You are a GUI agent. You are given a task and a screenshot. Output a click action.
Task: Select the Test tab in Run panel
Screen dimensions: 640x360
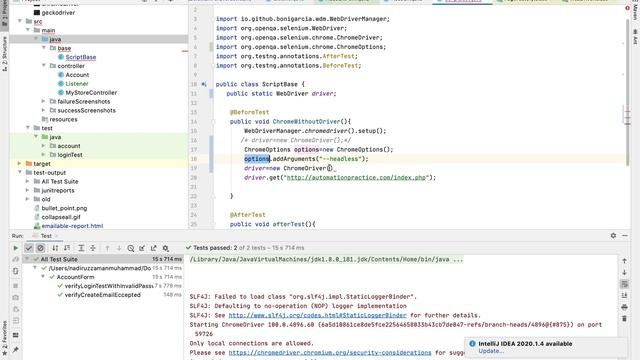point(46,236)
